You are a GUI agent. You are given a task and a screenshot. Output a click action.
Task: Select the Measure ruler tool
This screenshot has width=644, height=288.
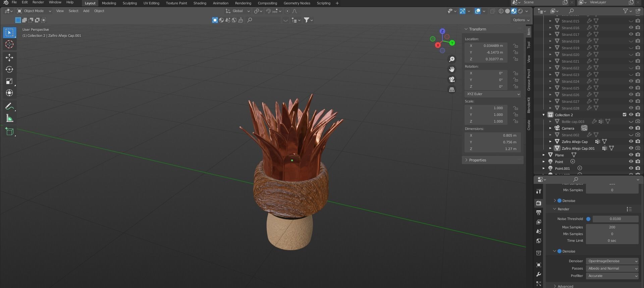(9, 118)
